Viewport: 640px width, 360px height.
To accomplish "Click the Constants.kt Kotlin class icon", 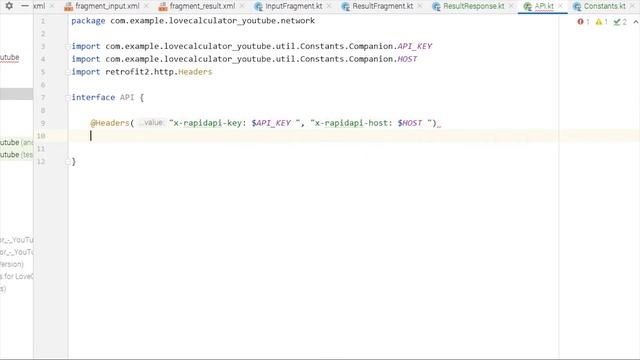I will (577, 6).
